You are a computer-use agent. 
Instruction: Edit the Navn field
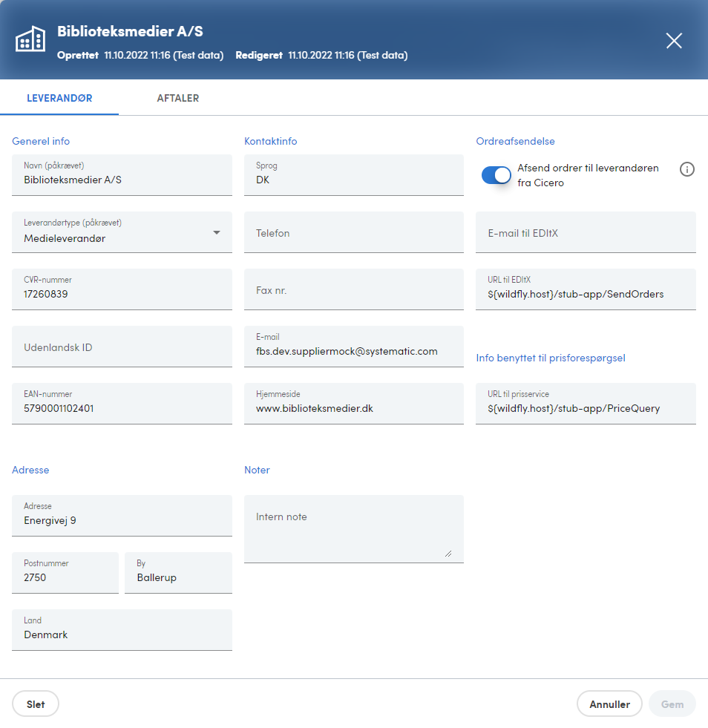122,175
